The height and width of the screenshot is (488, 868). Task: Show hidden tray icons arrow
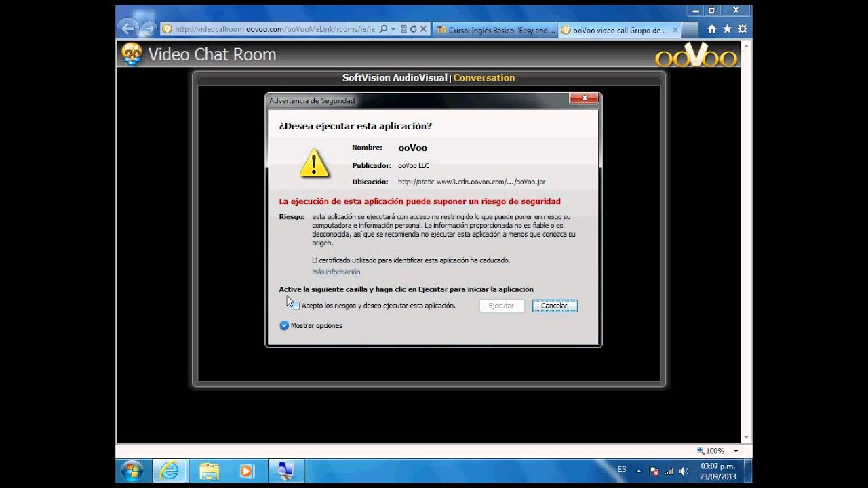pos(639,471)
